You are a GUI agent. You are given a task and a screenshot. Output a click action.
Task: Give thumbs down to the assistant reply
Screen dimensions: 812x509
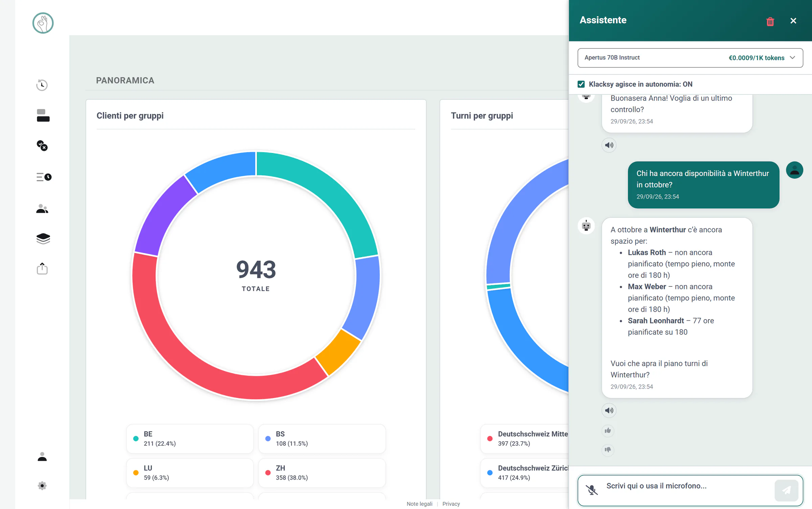pyautogui.click(x=608, y=450)
